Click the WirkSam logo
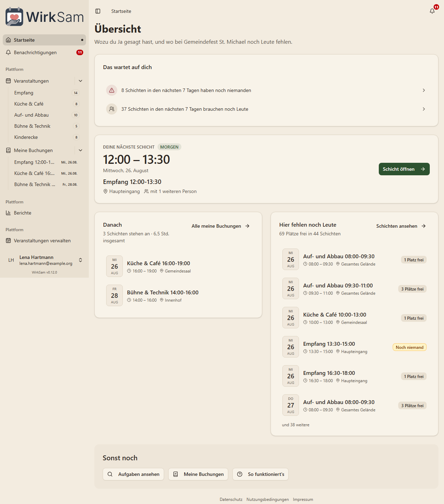 pyautogui.click(x=44, y=17)
